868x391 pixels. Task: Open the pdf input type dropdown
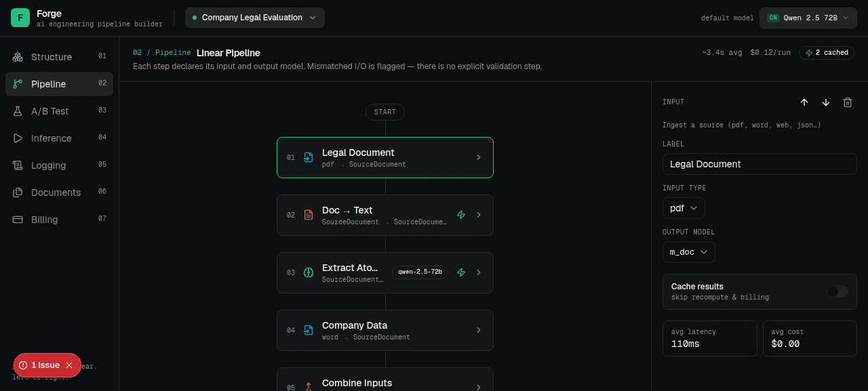coord(684,208)
